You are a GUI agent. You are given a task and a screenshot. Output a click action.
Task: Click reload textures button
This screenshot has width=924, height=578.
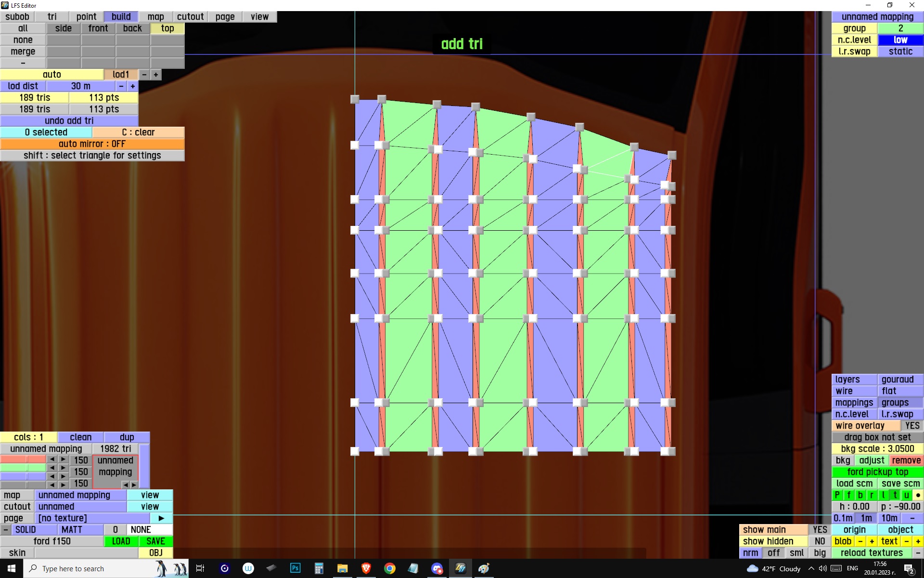pos(872,553)
